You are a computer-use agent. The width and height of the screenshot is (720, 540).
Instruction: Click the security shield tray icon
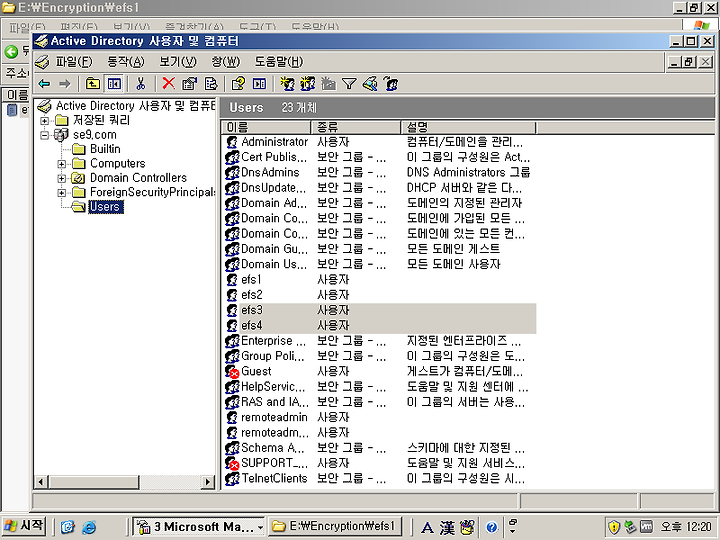click(614, 527)
